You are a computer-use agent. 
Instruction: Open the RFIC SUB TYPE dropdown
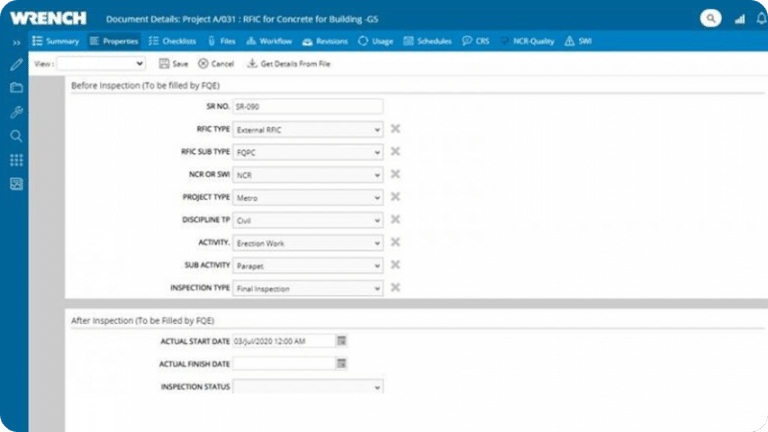click(x=308, y=152)
